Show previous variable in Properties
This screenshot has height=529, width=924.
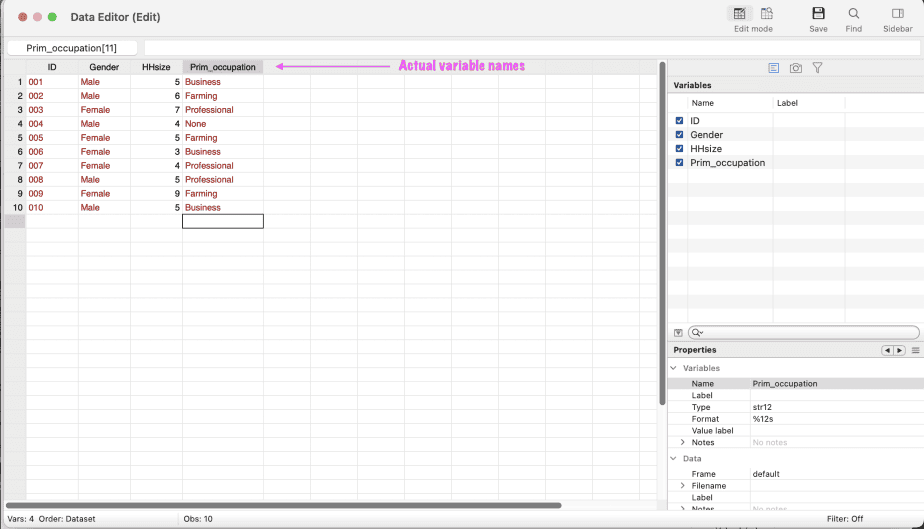886,351
